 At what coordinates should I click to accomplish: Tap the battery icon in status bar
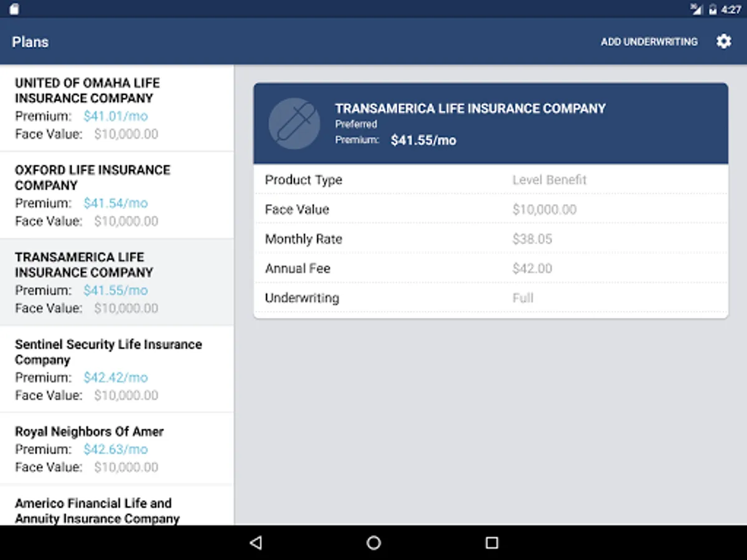712,9
